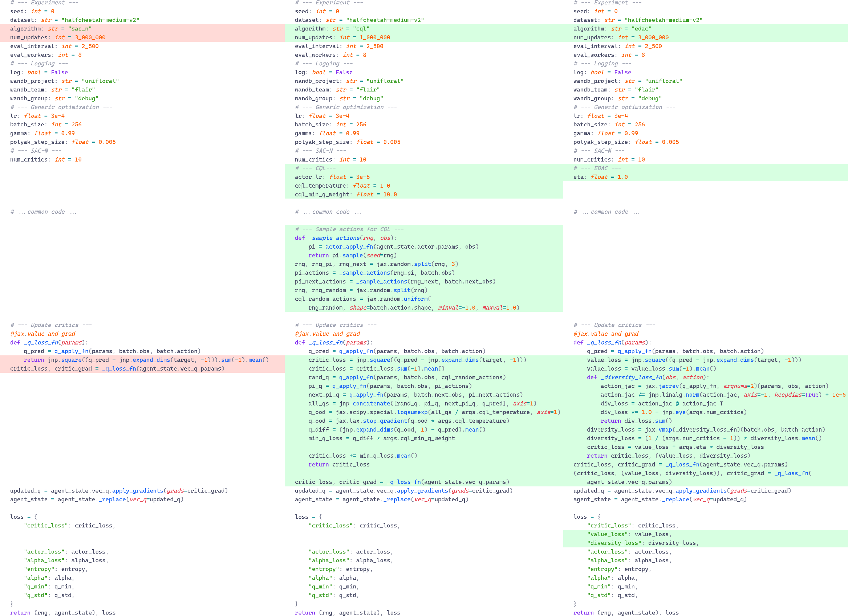Click the '# --- EDAC ---' comment
This screenshot has height=616, width=848.
(597, 168)
